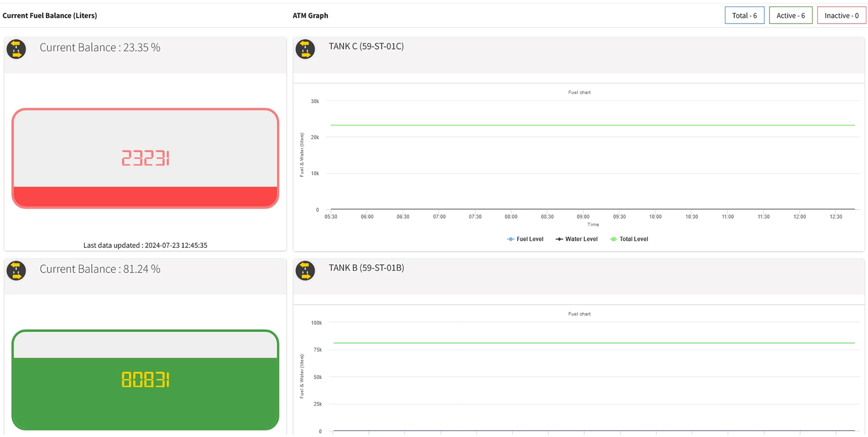This screenshot has height=437, width=868.
Task: Click the TANK B (59-ST-01B) title
Action: coord(366,268)
